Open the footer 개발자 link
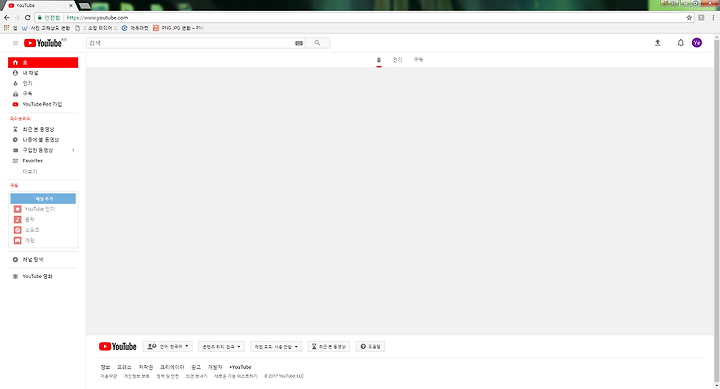Viewport: 720px width, 389px height. click(215, 367)
